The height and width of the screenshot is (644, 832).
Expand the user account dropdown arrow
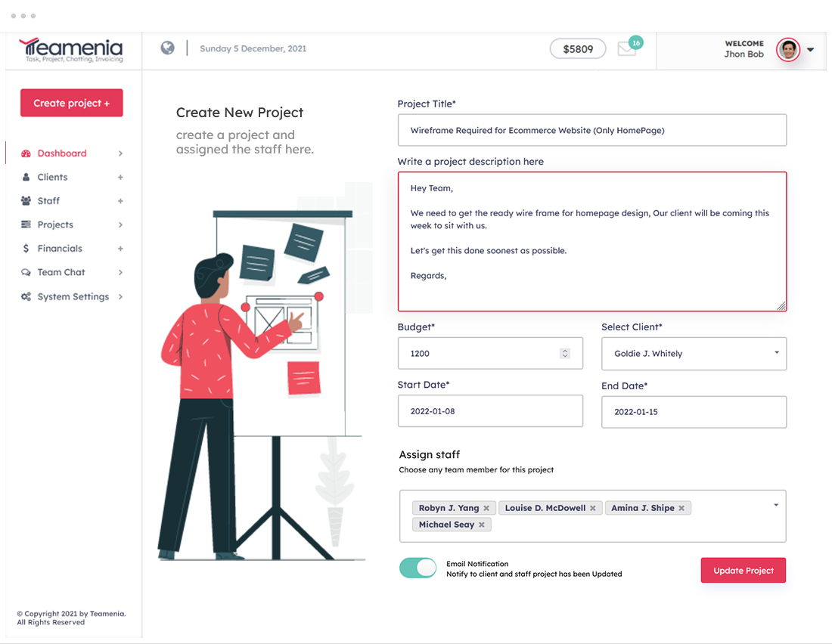tap(810, 50)
